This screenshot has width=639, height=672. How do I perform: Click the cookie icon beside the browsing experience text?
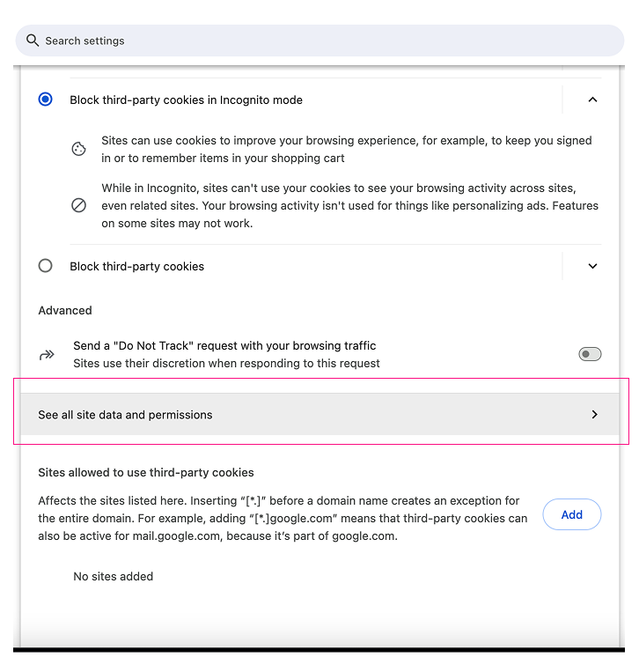coord(79,150)
